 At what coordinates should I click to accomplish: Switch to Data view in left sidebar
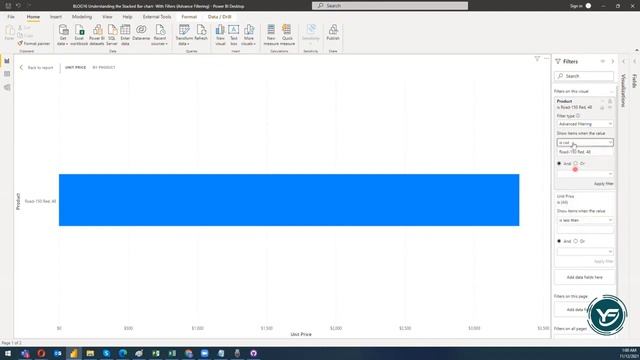[7, 74]
